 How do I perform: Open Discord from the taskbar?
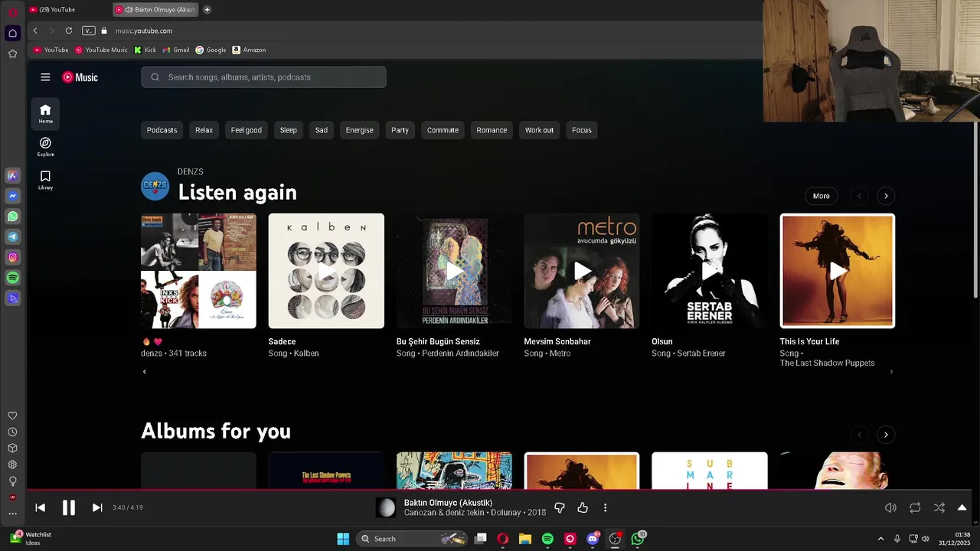coord(593,539)
